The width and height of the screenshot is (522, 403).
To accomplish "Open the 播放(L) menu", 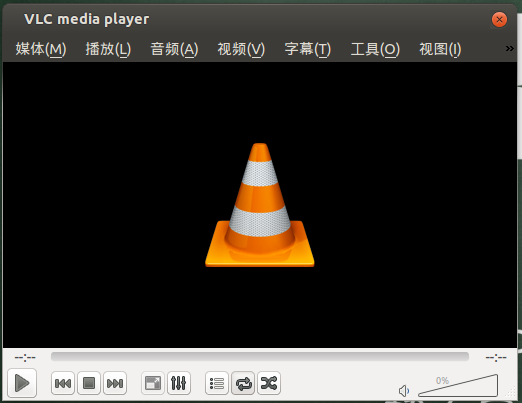I will point(108,49).
